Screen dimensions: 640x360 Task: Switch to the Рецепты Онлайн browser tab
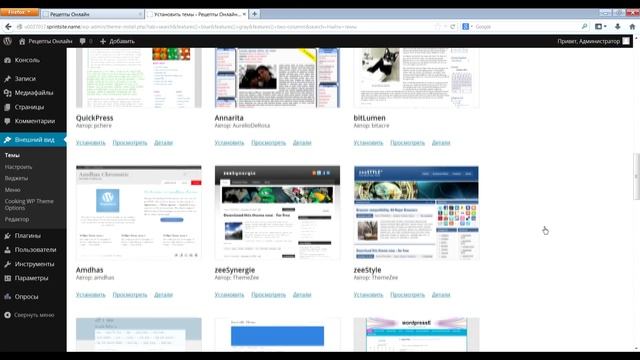coord(93,14)
